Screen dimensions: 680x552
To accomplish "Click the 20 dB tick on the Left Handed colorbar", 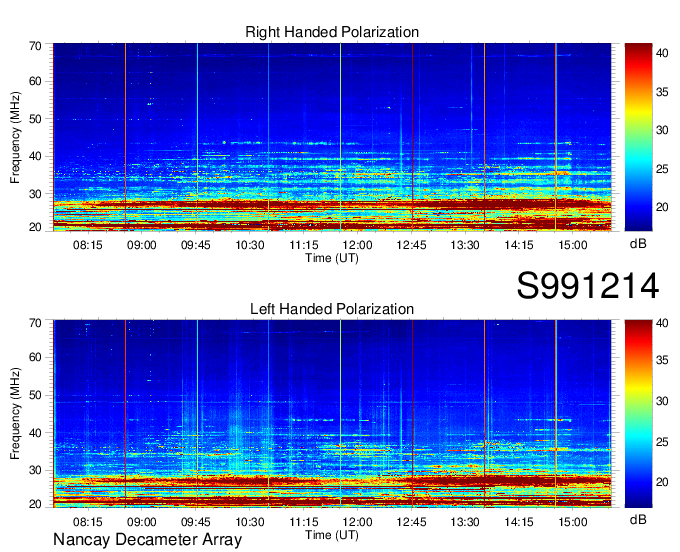I will tap(662, 482).
